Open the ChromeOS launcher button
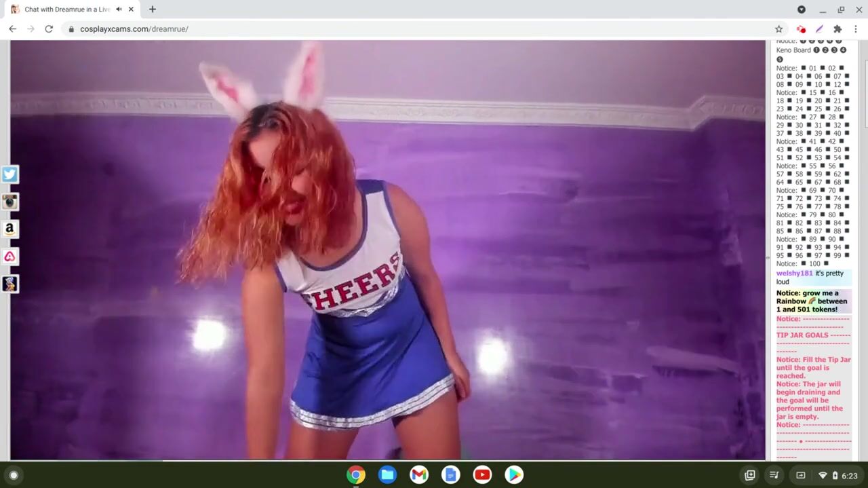 14,475
